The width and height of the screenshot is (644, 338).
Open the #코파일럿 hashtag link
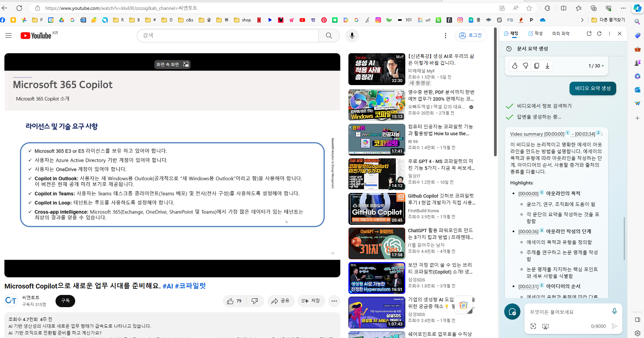pos(190,286)
